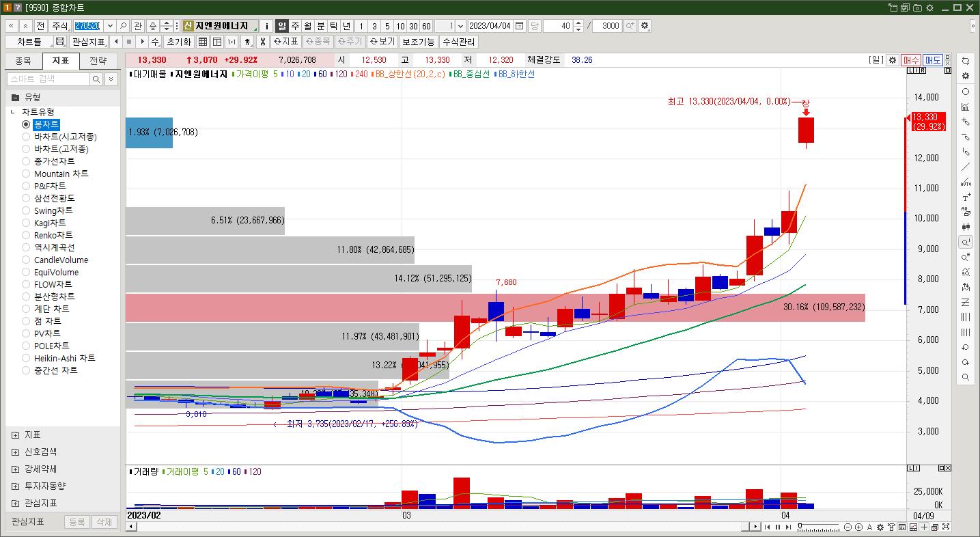Select the text T annotation tool
Image resolution: width=980 pixels, height=537 pixels.
(x=966, y=197)
